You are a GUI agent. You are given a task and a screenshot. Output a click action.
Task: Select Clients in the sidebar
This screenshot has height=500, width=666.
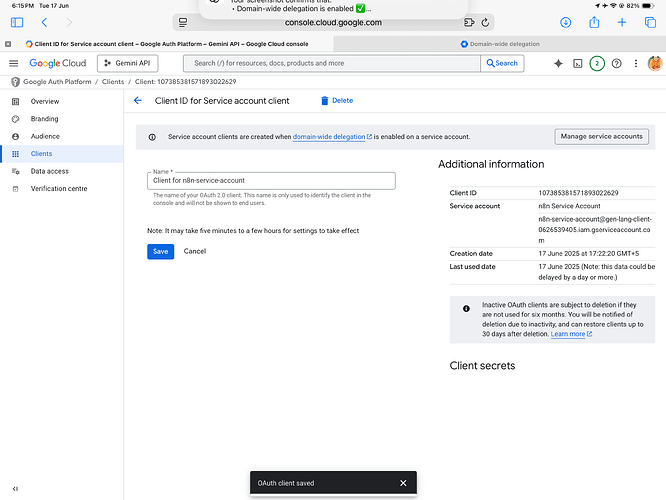[62, 153]
